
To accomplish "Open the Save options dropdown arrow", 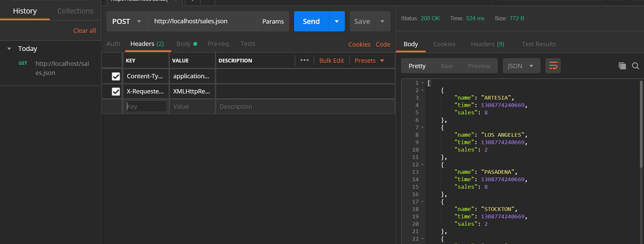I will [x=382, y=21].
